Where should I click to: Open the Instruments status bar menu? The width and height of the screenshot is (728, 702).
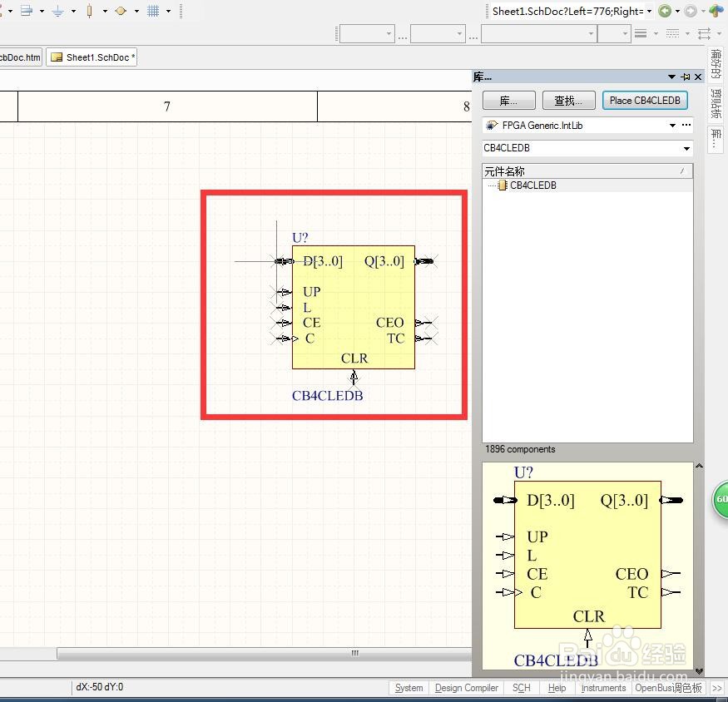click(x=603, y=688)
